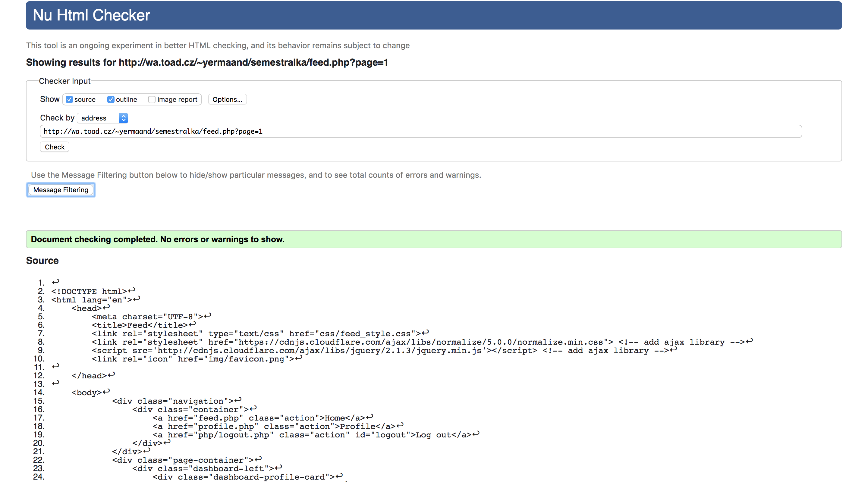Enable the image report checkbox
Image resolution: width=868 pixels, height=482 pixels.
coord(152,99)
